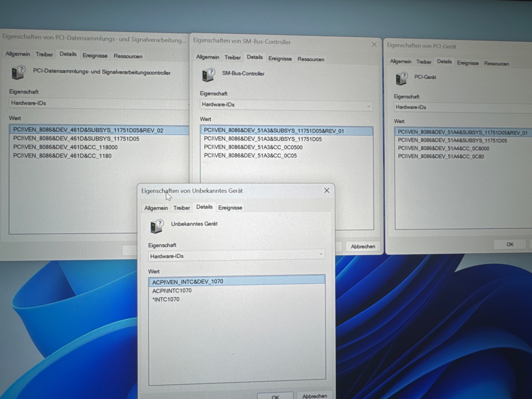
Task: Open Ereignisse tab in PCI-Gerät window
Action: pyautogui.click(x=468, y=63)
